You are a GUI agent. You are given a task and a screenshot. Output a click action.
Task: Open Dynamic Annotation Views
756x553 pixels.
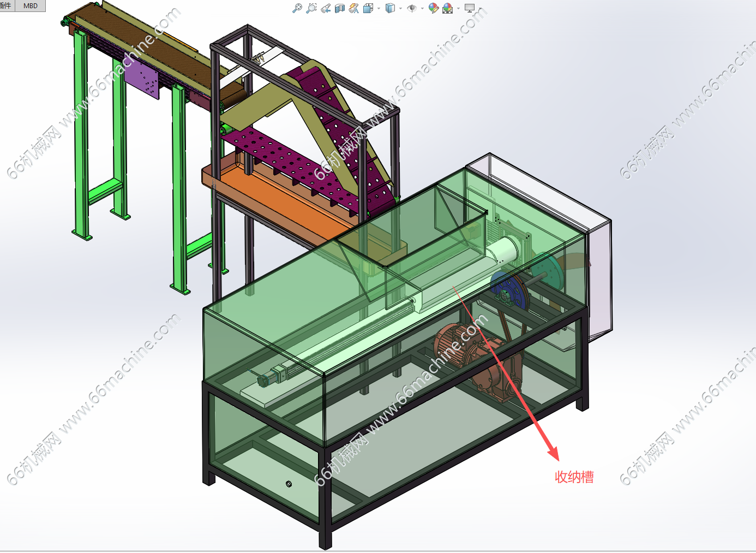354,8
